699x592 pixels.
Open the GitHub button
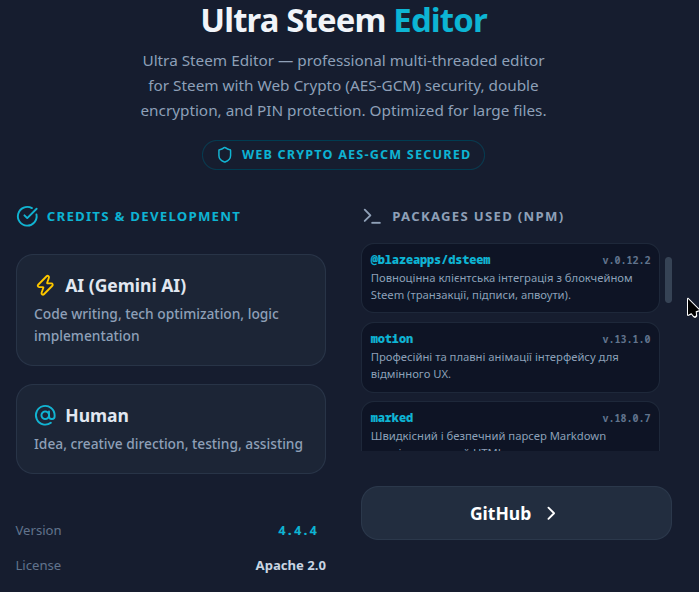[516, 513]
